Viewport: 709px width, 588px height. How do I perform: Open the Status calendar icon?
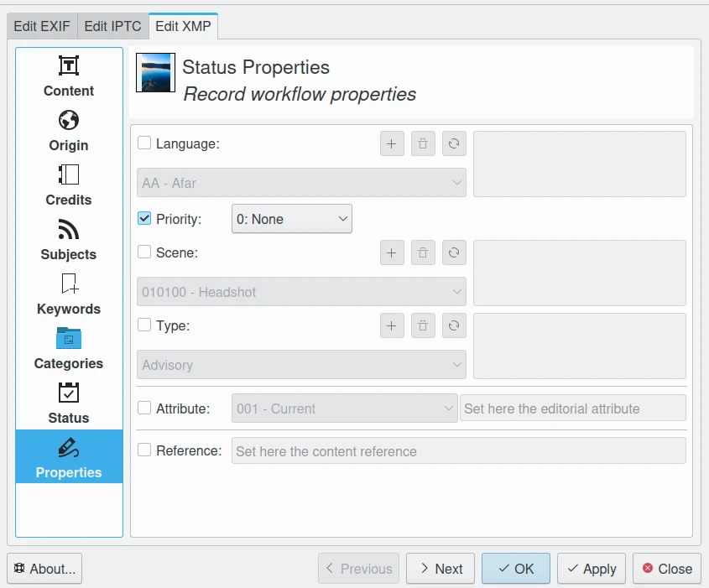click(69, 393)
